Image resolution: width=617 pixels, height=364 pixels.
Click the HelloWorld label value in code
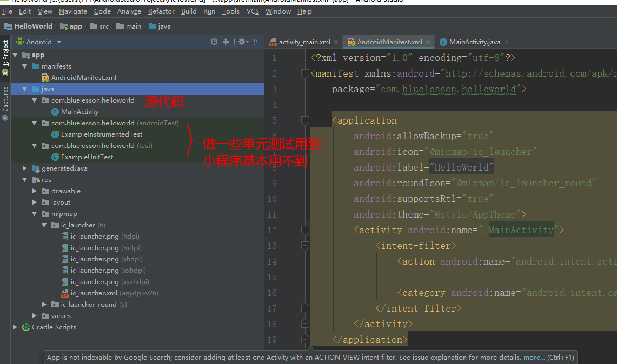[x=461, y=167]
